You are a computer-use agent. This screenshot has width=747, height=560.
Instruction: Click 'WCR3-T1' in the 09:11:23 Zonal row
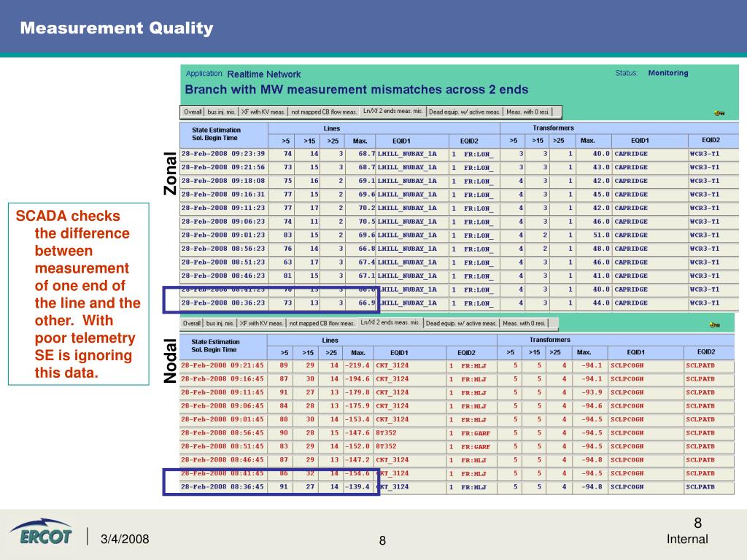point(705,208)
